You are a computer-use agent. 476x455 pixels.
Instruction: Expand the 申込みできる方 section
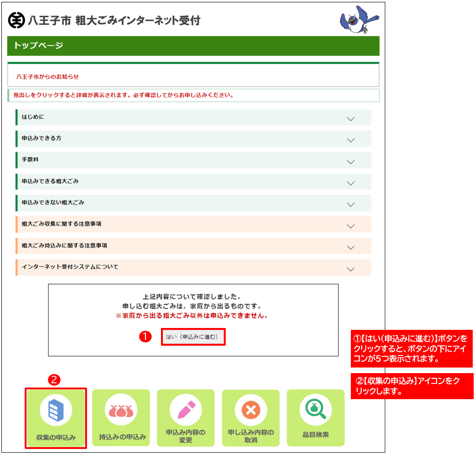[351, 140]
